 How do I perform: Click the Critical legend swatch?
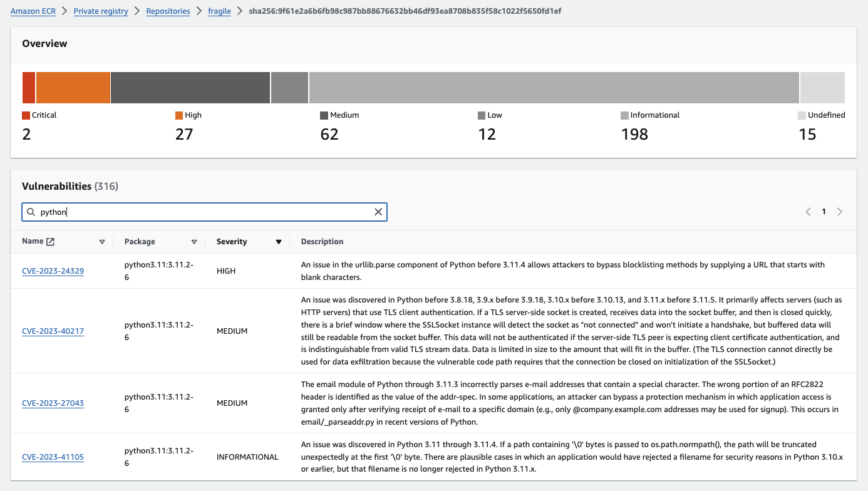point(26,115)
